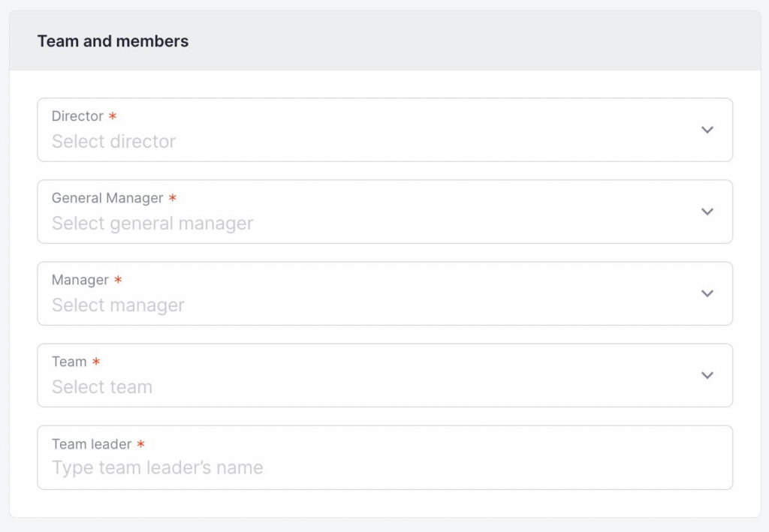Click the required asterisk beside Team leader
769x532 pixels.
tap(140, 444)
